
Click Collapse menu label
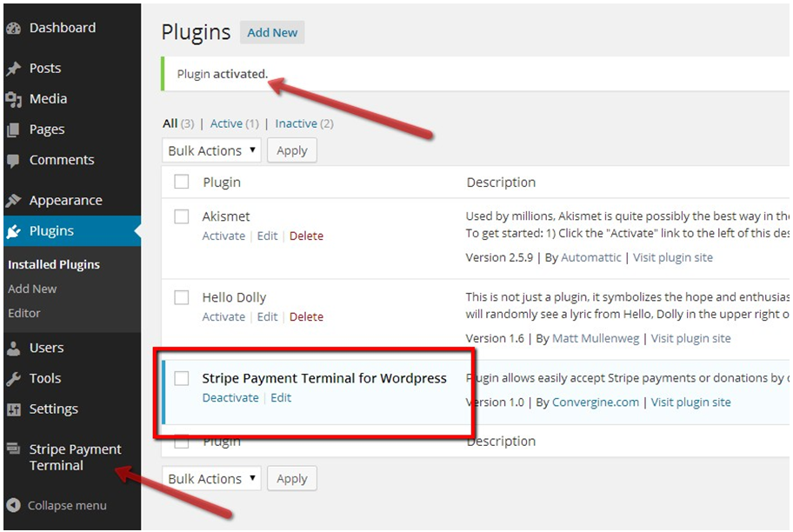tap(67, 506)
